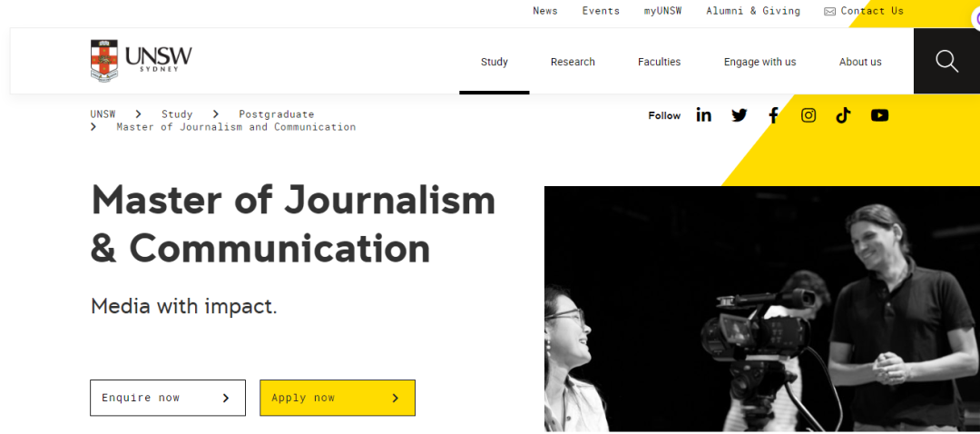Open UNSW LinkedIn page icon
The width and height of the screenshot is (980, 434).
coord(704,115)
